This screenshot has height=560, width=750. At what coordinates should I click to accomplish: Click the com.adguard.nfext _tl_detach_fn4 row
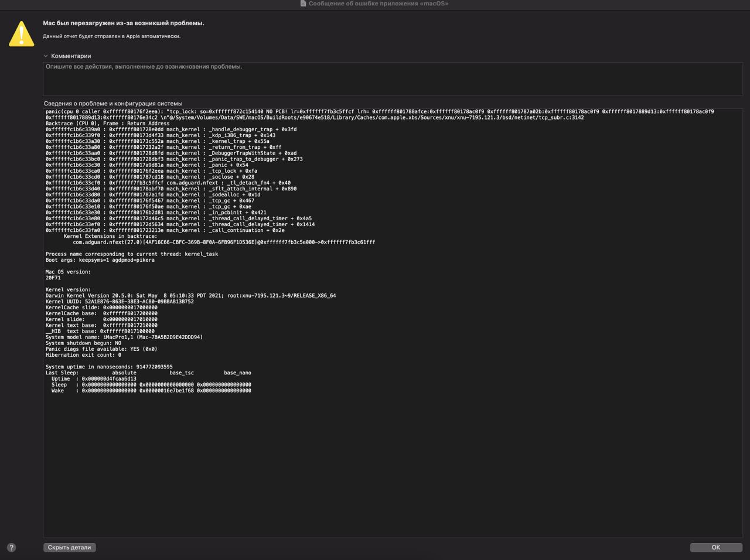point(168,183)
